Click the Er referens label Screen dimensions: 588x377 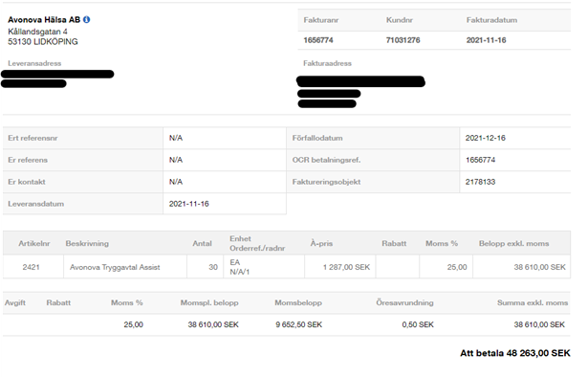[28, 160]
